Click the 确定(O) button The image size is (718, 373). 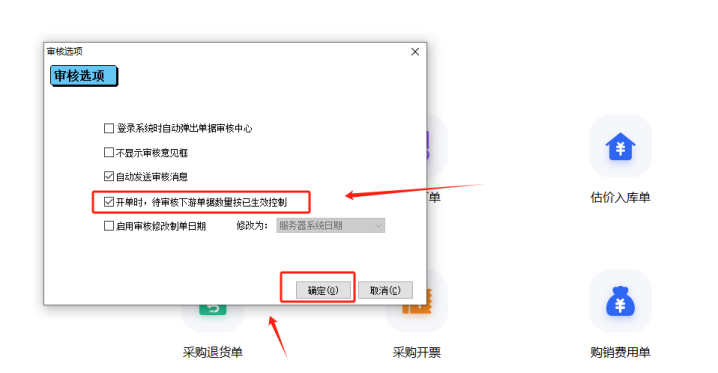pyautogui.click(x=323, y=290)
